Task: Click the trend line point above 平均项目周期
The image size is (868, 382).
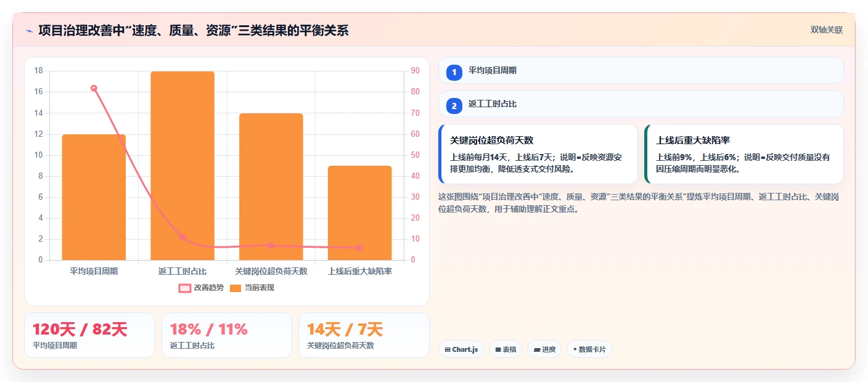Action: (x=94, y=88)
